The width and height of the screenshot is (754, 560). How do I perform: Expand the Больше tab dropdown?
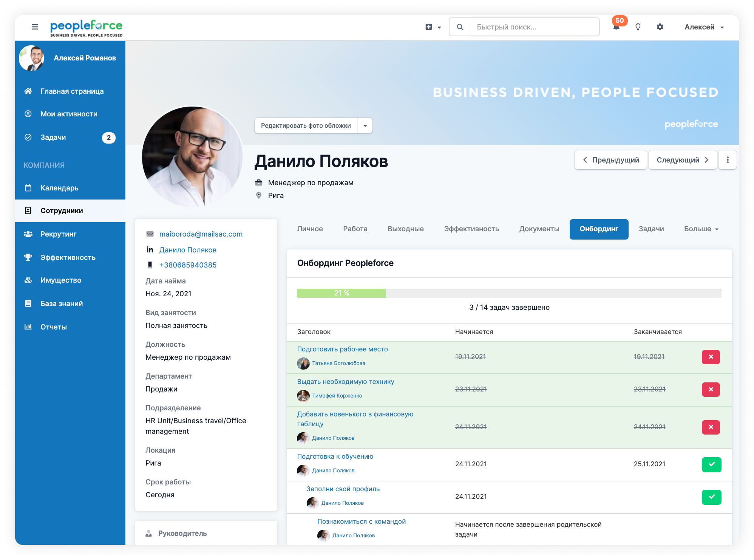pyautogui.click(x=701, y=229)
